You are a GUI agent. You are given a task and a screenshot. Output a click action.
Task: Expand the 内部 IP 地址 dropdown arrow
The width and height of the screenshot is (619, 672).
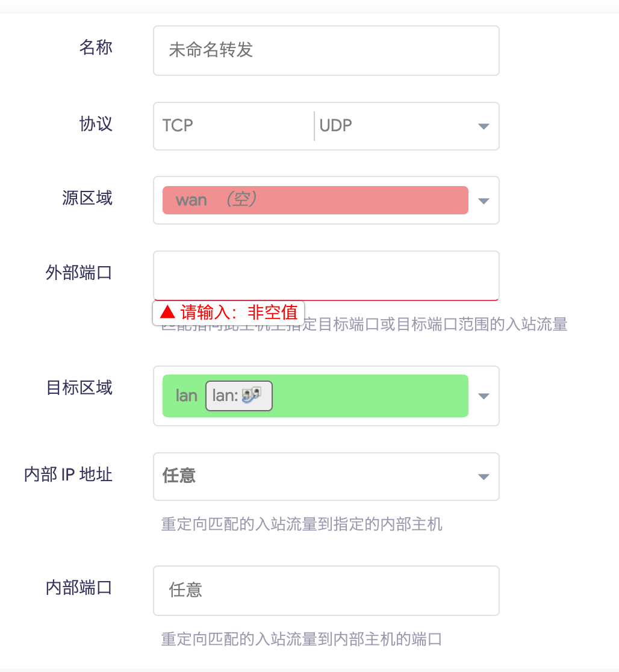[483, 477]
